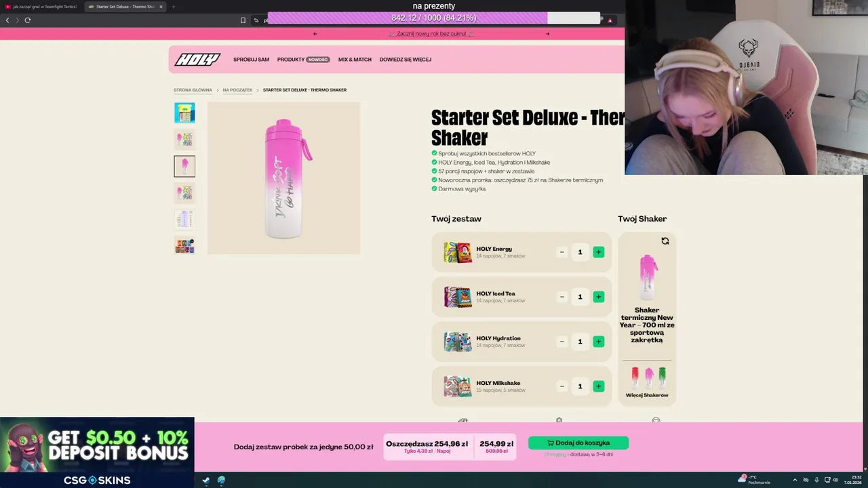Open Steam from the taskbar
Image resolution: width=868 pixels, height=488 pixels.
tap(206, 481)
